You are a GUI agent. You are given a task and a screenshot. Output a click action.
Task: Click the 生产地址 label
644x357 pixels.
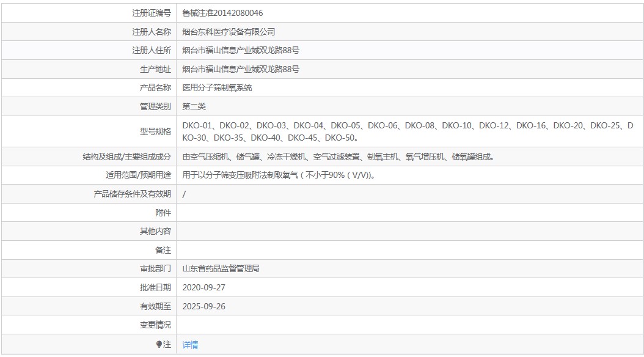[x=155, y=69]
